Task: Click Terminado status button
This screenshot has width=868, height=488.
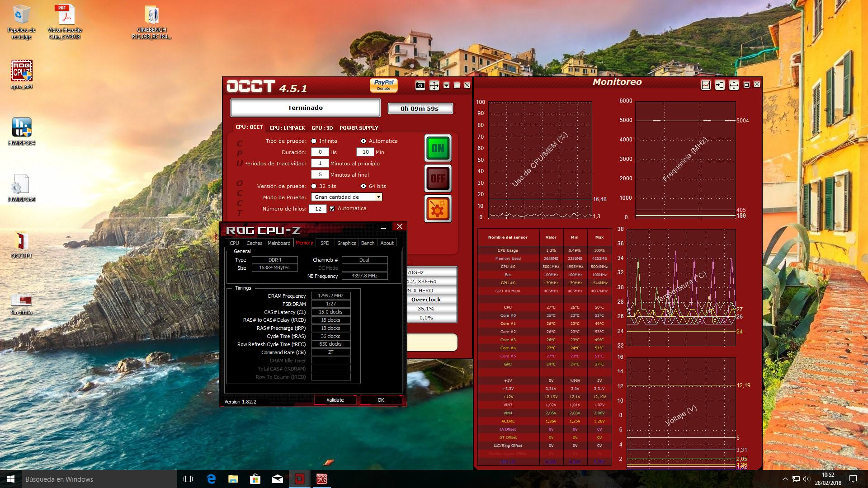Action: (x=306, y=108)
